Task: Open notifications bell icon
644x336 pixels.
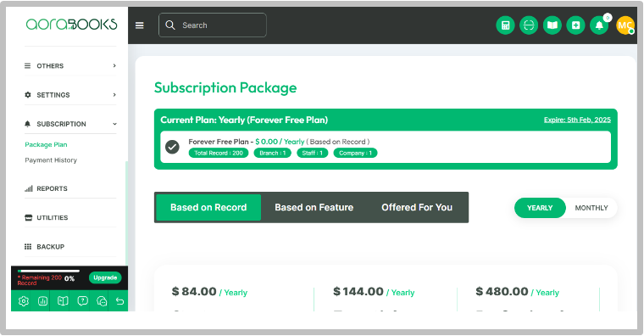Action: 599,25
